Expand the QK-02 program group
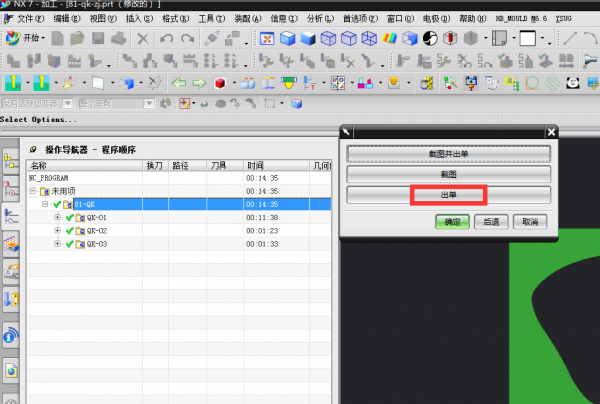Screen dimensions: 600x404 [57, 230]
